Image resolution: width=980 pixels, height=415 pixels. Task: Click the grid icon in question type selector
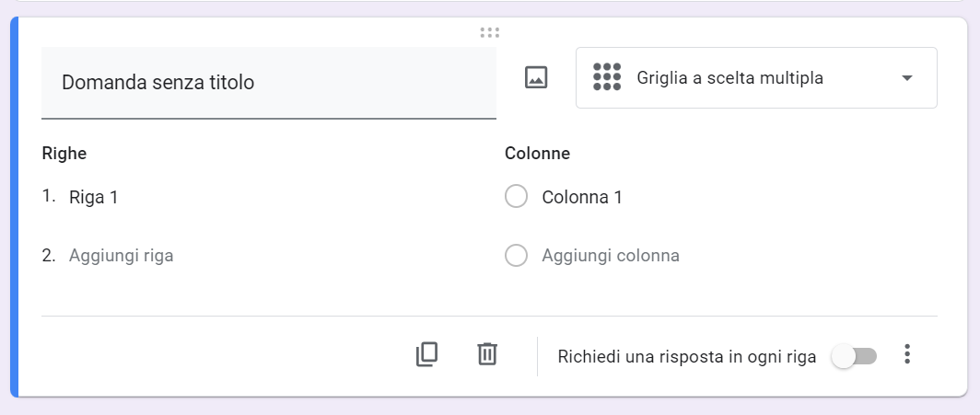(x=607, y=77)
